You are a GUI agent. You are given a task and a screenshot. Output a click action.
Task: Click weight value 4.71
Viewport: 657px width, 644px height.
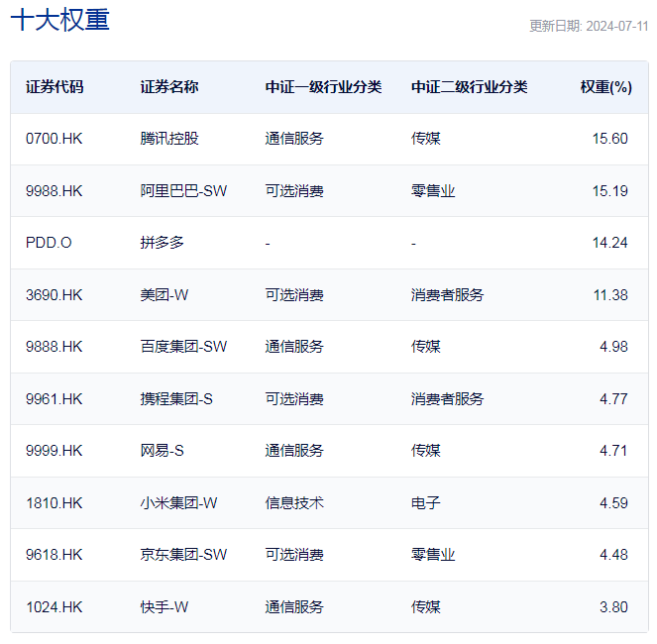coord(613,451)
